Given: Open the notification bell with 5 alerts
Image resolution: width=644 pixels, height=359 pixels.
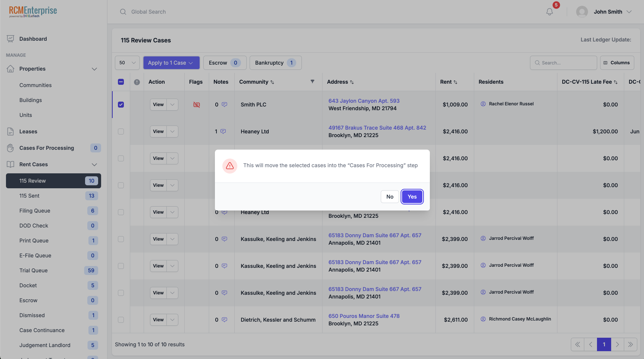Looking at the screenshot, I should pos(549,12).
